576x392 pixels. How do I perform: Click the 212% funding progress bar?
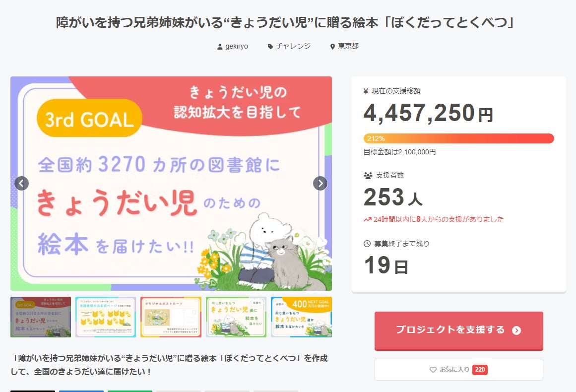(458, 138)
